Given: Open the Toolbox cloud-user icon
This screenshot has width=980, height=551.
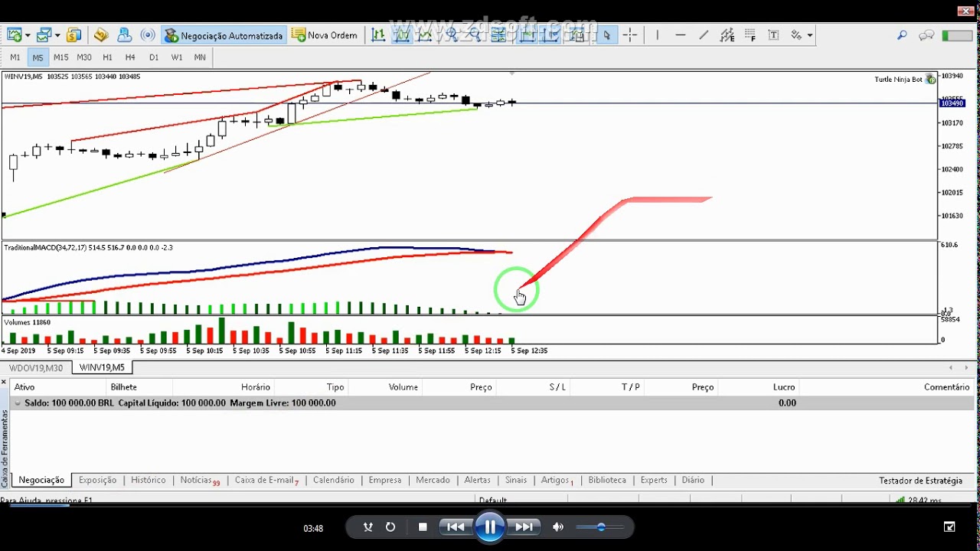Looking at the screenshot, I should coord(125,35).
